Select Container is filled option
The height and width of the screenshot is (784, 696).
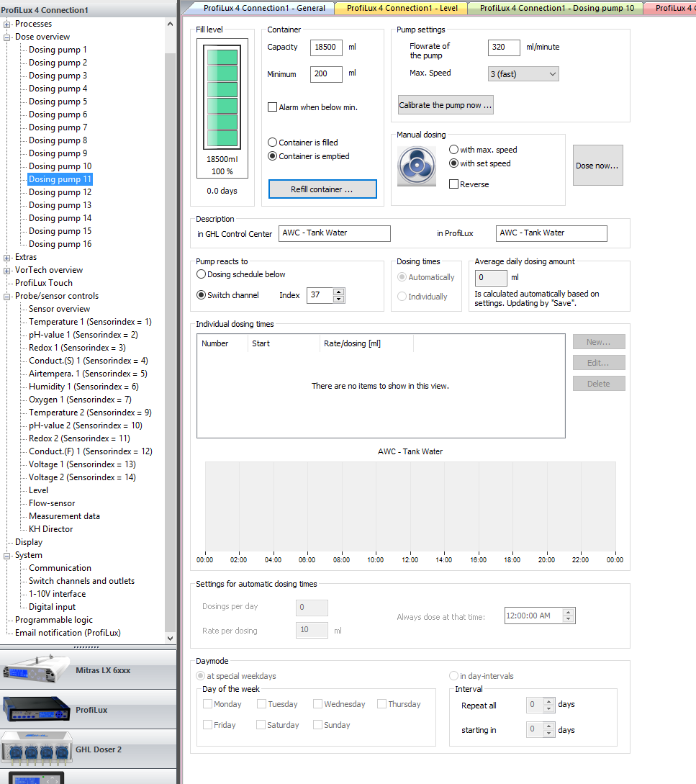point(273,143)
